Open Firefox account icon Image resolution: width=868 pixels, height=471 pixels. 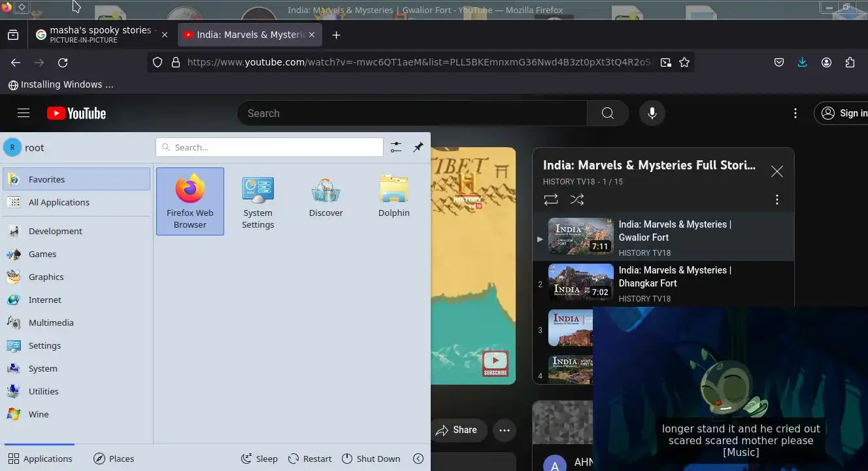pos(826,62)
